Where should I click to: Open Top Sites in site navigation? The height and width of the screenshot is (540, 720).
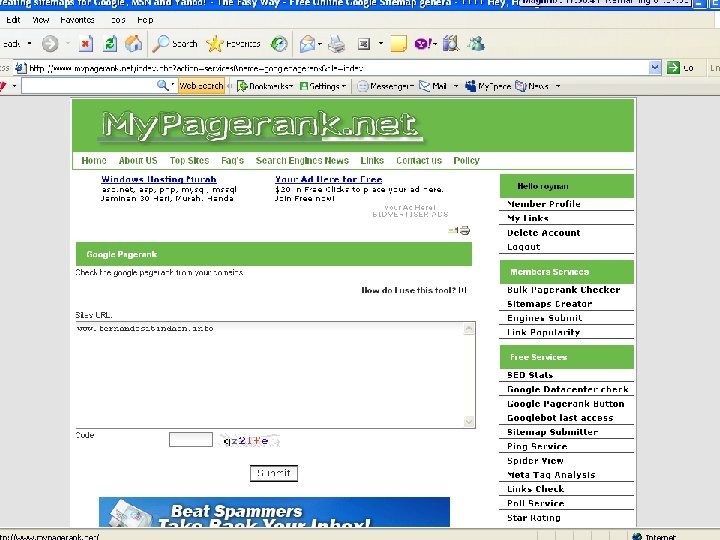point(189,160)
